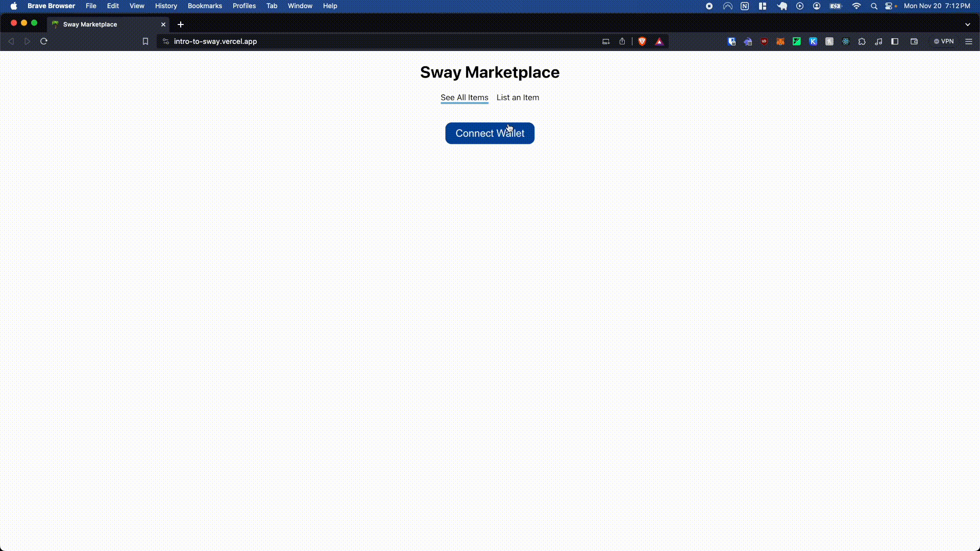Open site permissions in the address bar
The width and height of the screenshot is (980, 551).
point(165,41)
